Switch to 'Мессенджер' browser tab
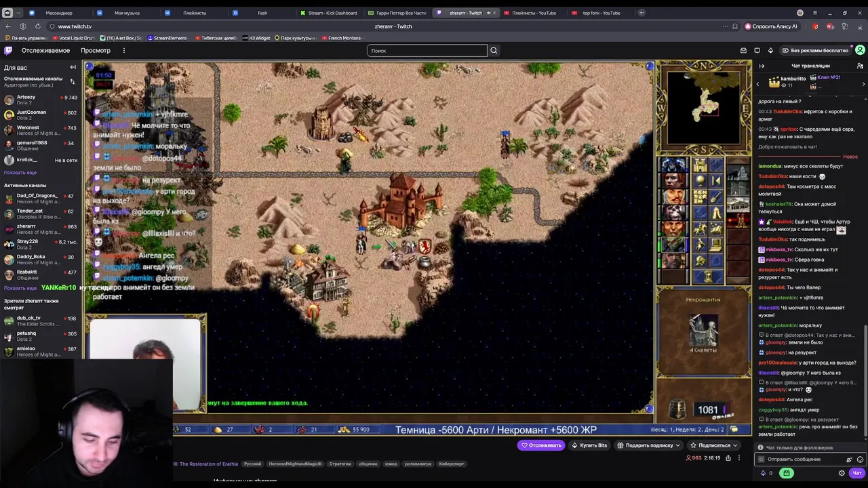 [x=59, y=13]
